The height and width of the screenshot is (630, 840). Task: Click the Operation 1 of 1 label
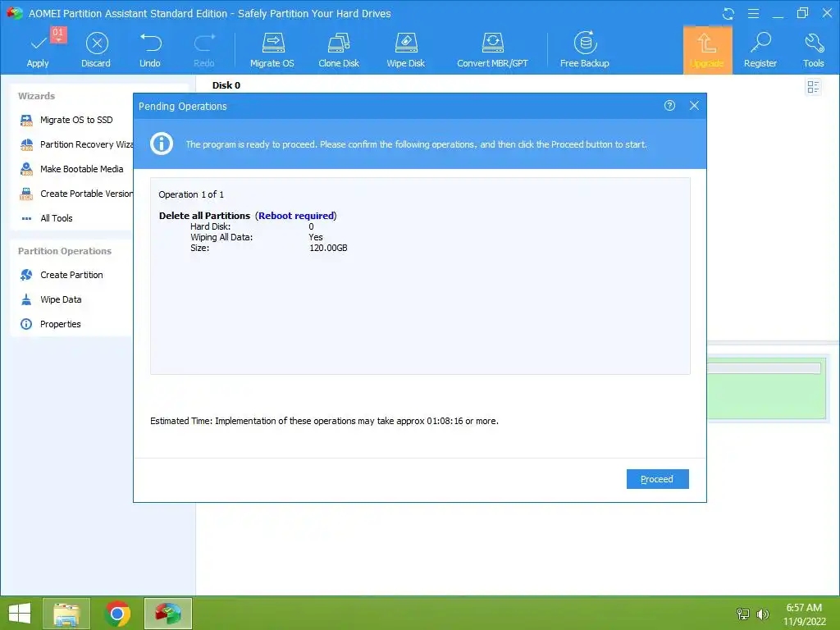(191, 194)
